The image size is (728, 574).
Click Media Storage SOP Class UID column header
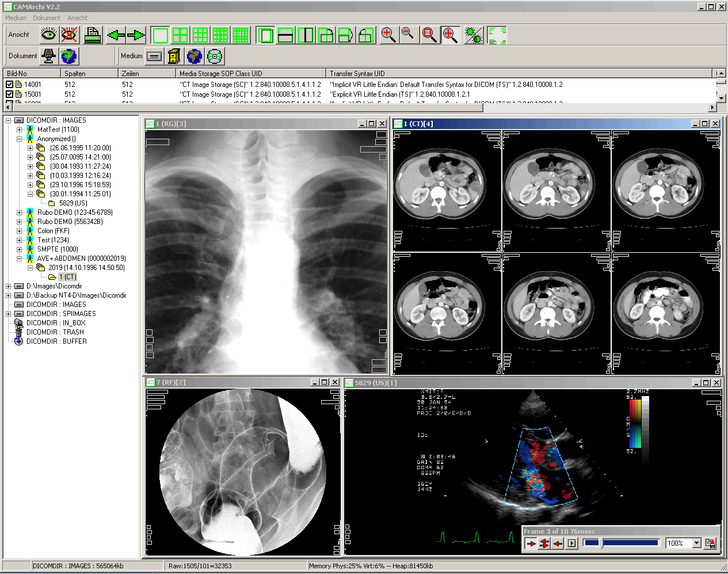[251, 74]
